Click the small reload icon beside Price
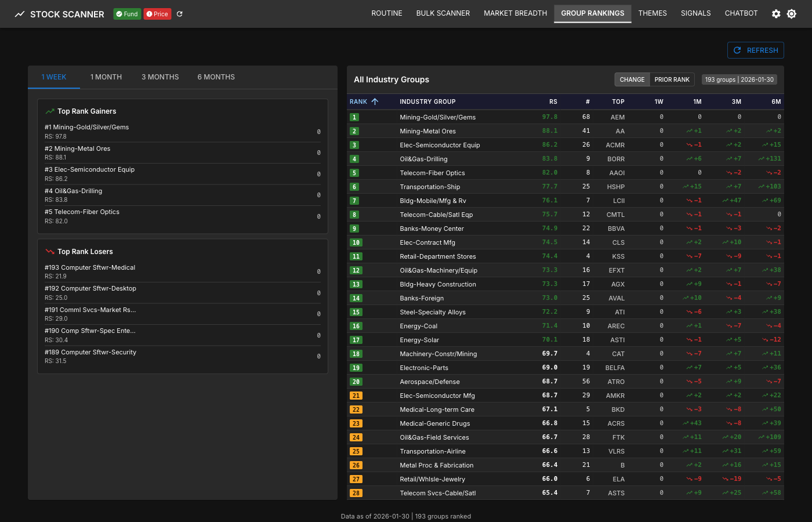Screen dimensions: 812x522 (x=180, y=14)
